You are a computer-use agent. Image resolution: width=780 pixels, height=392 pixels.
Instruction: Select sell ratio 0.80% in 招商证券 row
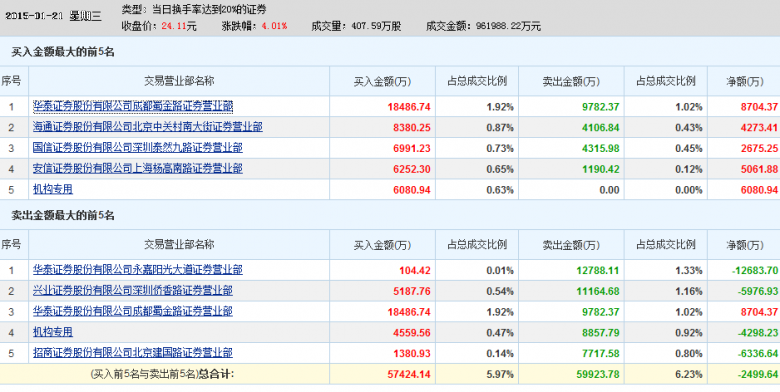click(x=689, y=354)
